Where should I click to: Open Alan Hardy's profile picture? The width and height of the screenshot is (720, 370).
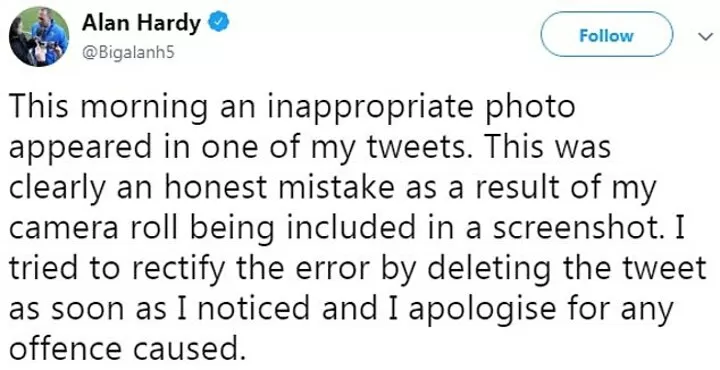39,37
